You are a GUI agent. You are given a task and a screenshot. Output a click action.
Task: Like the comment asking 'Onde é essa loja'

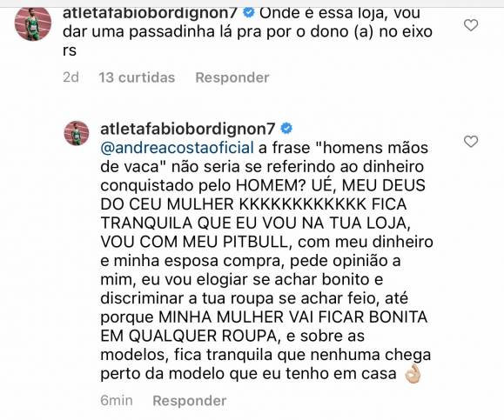(471, 25)
